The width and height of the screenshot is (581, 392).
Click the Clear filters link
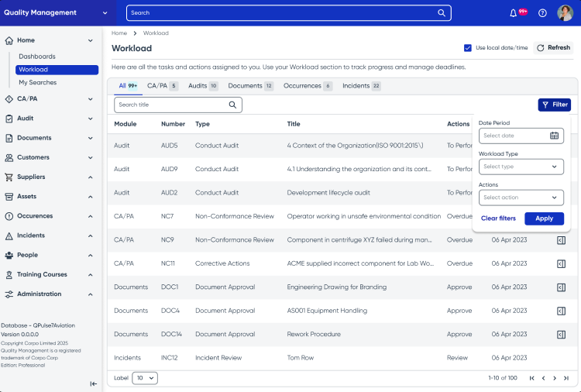click(498, 218)
